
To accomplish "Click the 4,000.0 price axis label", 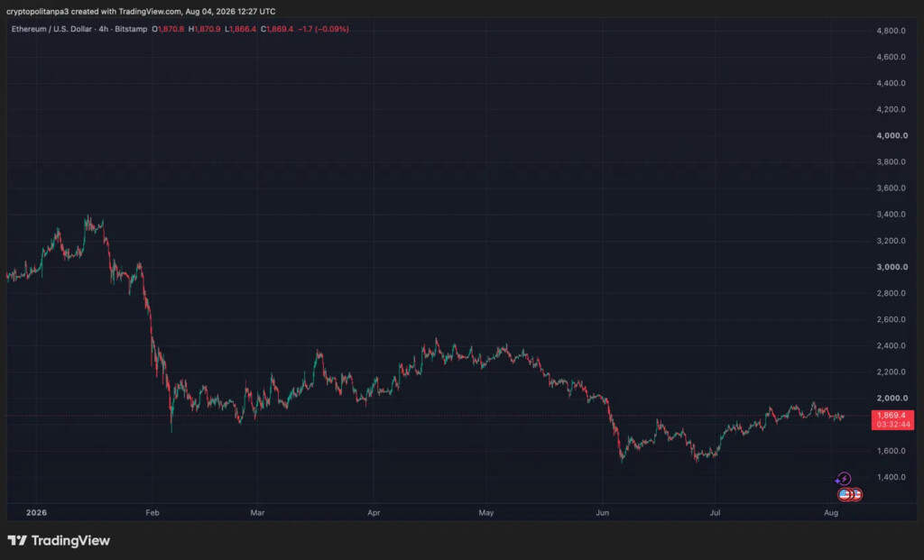I will click(892, 135).
